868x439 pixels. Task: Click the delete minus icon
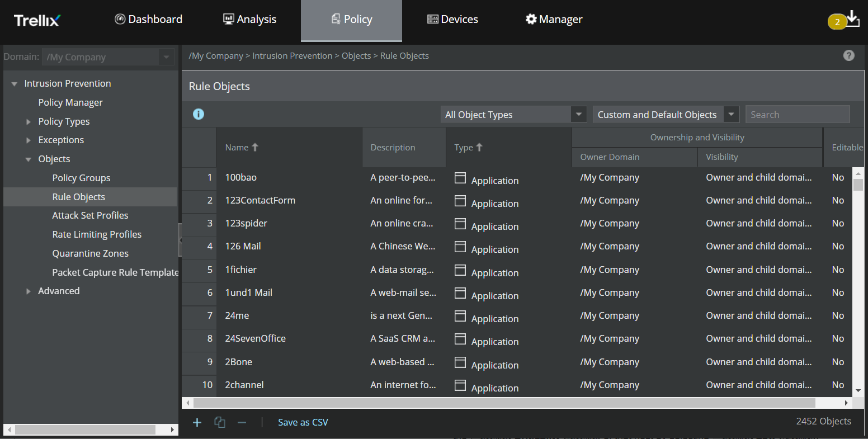click(x=242, y=422)
